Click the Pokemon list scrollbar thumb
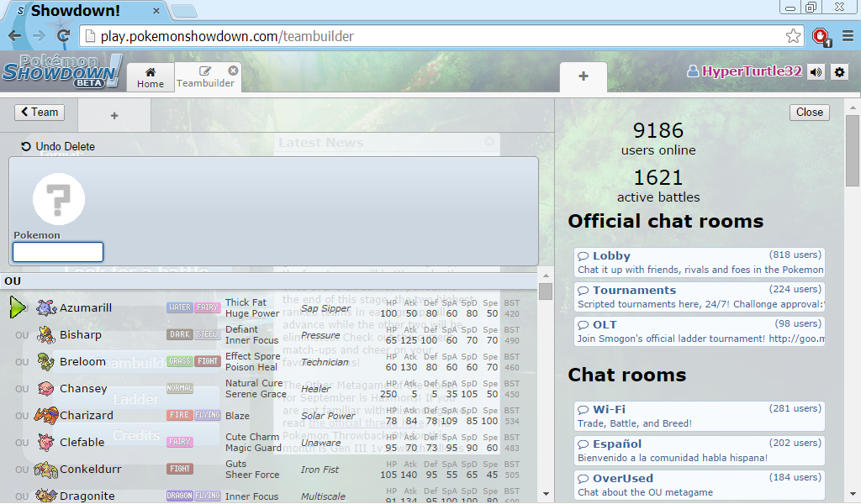This screenshot has height=504, width=861. (545, 291)
